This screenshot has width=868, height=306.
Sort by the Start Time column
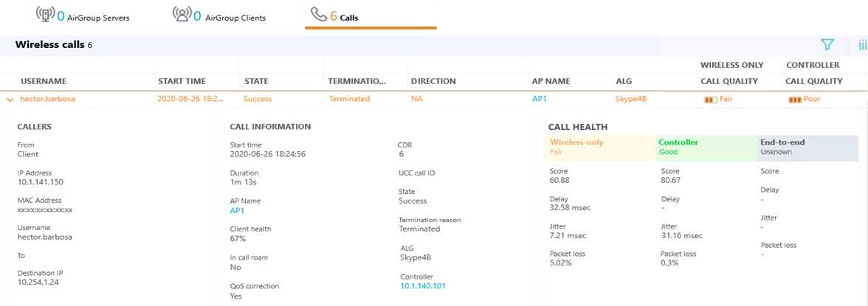point(182,81)
